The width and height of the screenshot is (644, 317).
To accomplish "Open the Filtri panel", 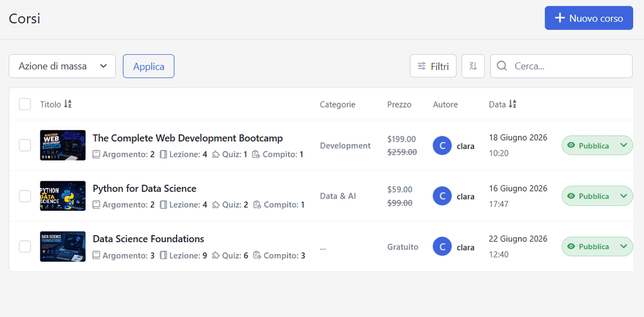I will click(433, 66).
